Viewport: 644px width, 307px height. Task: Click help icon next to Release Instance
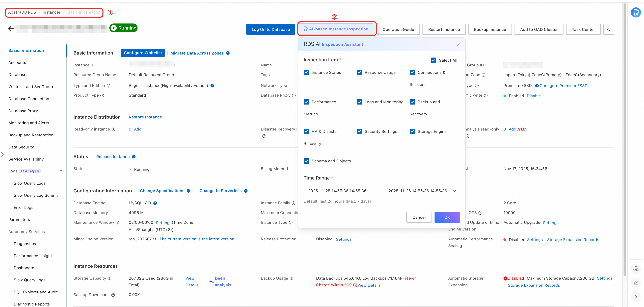pyautogui.click(x=134, y=157)
